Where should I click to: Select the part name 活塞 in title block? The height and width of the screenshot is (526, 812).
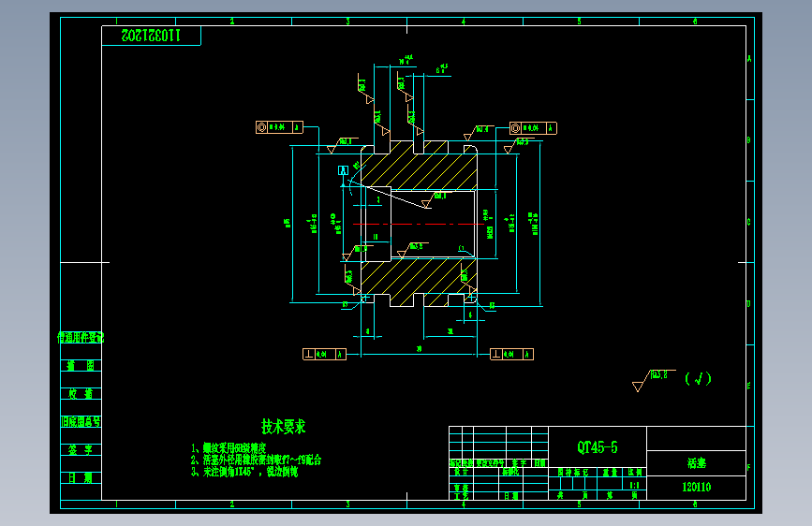[697, 463]
